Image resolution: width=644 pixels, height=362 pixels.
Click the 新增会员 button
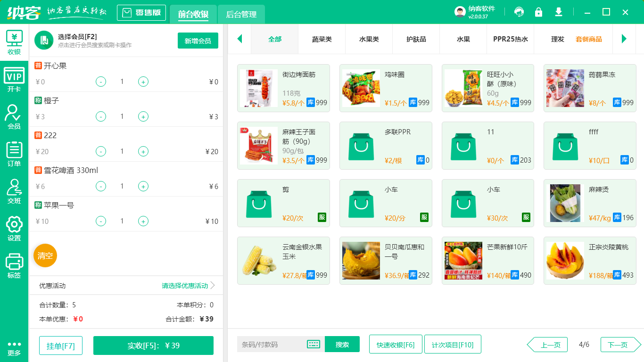(198, 41)
